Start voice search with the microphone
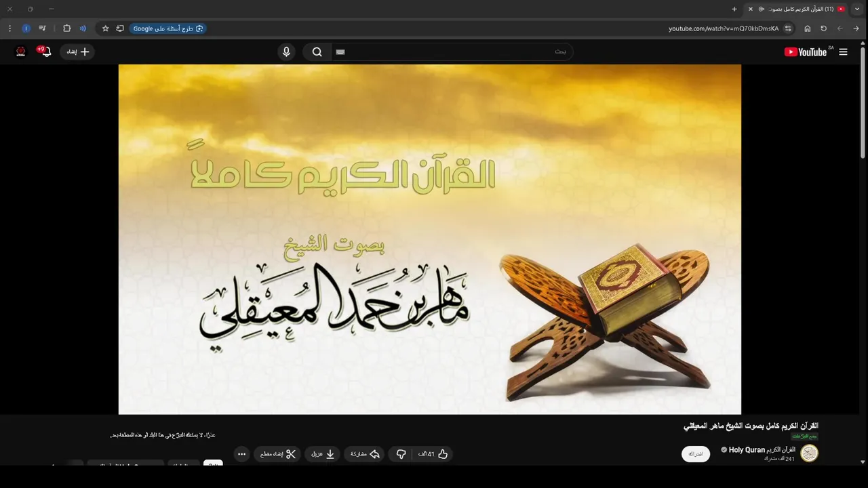Screen dimensions: 868x488 pos(286,52)
